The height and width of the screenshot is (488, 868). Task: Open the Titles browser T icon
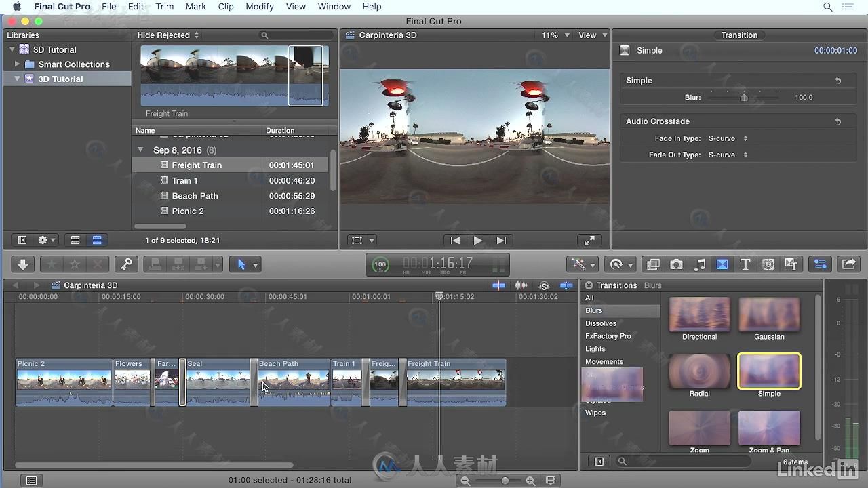tap(745, 264)
